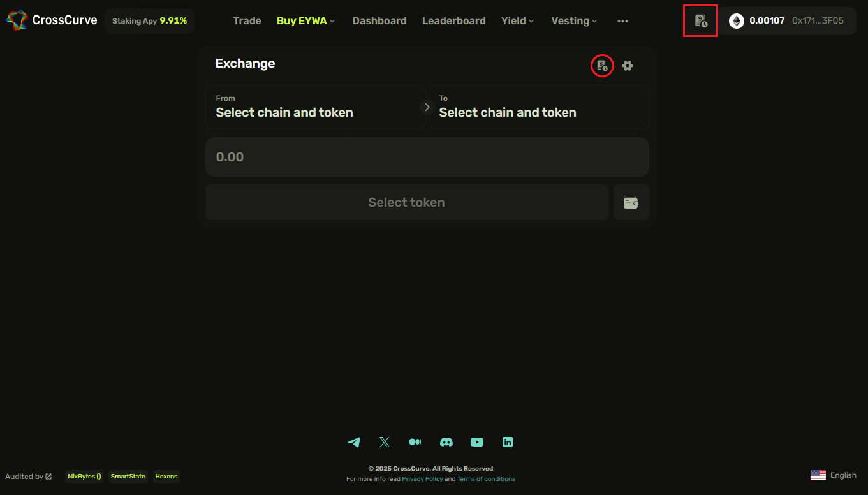Image resolution: width=868 pixels, height=495 pixels.
Task: Go to the Dashboard menu item
Action: click(x=379, y=21)
